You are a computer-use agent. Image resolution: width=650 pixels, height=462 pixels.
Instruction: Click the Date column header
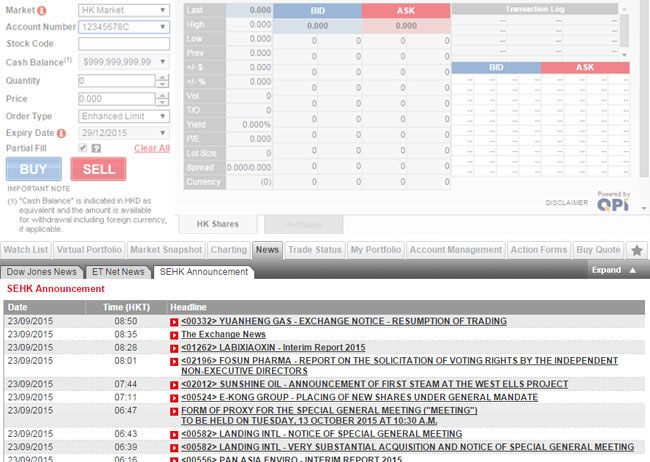pos(44,307)
